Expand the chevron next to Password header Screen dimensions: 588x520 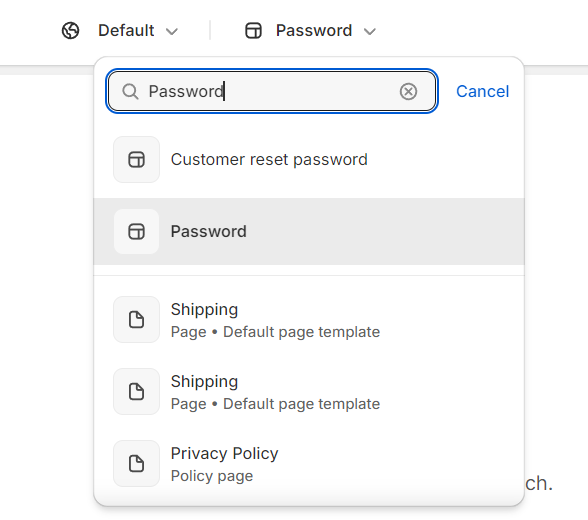pos(370,31)
